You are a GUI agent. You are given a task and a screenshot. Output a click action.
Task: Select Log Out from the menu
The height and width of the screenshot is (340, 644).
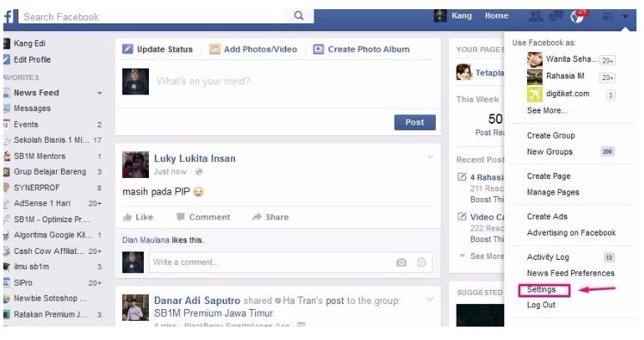point(541,305)
